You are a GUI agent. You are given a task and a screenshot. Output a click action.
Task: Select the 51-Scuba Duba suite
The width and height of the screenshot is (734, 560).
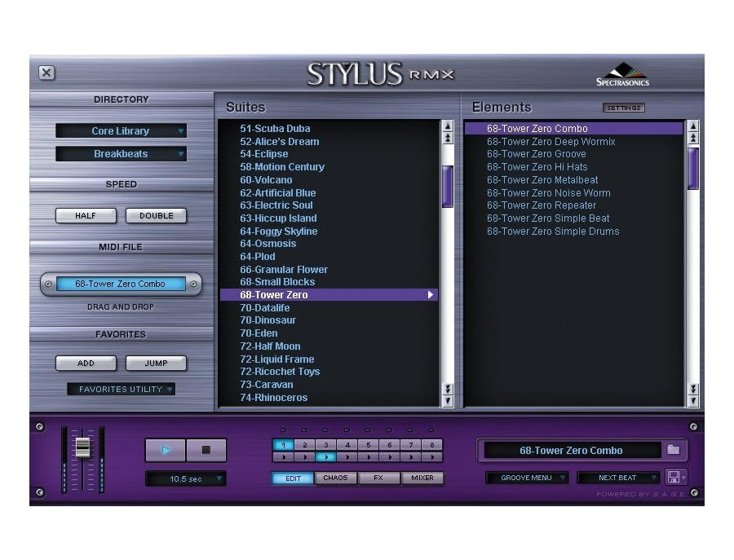(276, 129)
